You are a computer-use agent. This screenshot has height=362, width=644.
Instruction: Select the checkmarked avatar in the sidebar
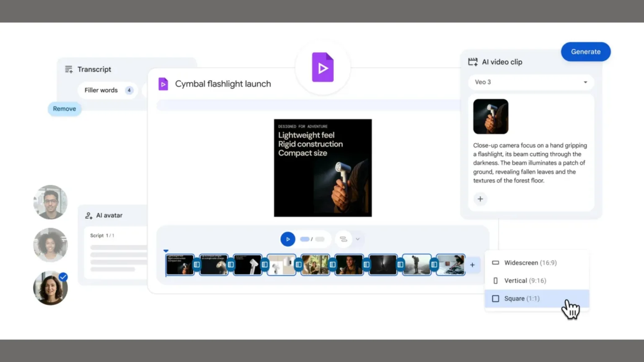pos(50,288)
